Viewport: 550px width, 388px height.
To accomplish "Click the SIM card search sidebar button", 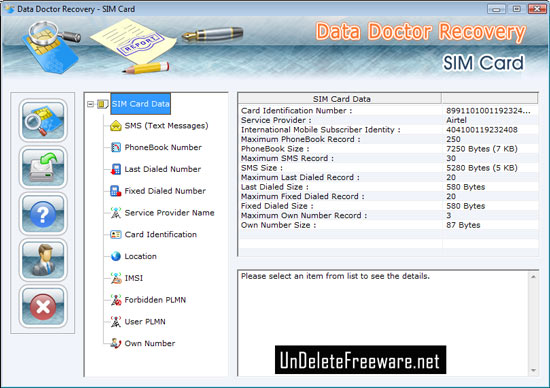I will [43, 120].
